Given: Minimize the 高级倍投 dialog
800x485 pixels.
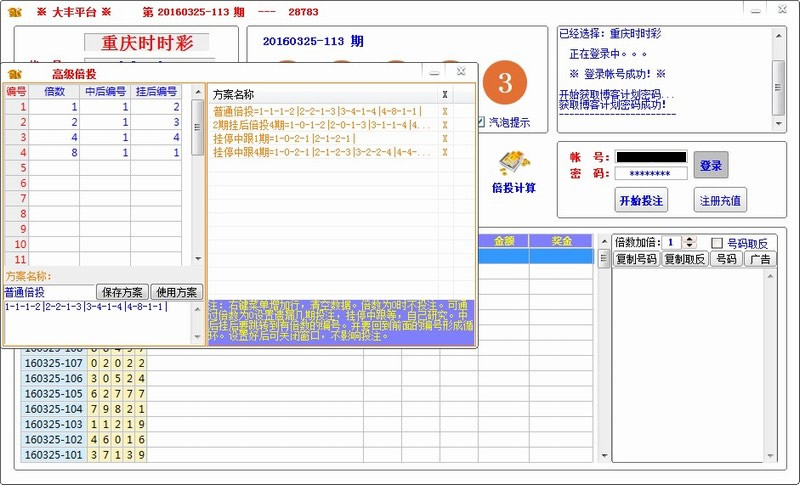Looking at the screenshot, I should pos(434,72).
